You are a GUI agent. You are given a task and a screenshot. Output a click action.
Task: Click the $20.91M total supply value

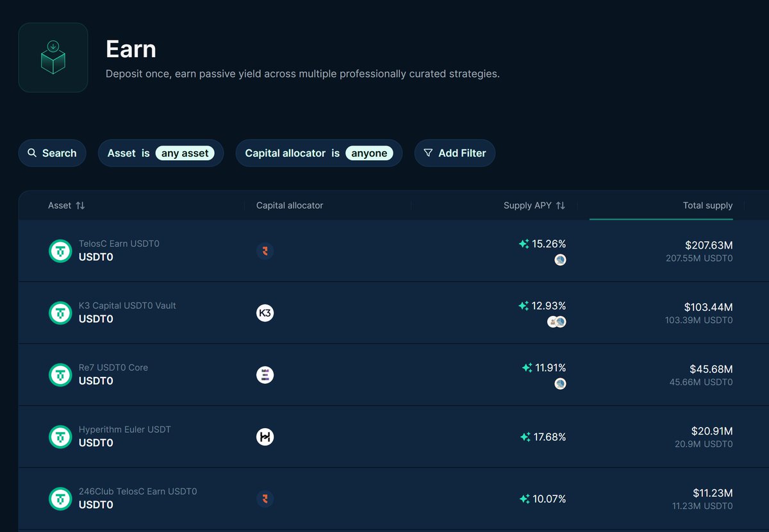(x=712, y=431)
